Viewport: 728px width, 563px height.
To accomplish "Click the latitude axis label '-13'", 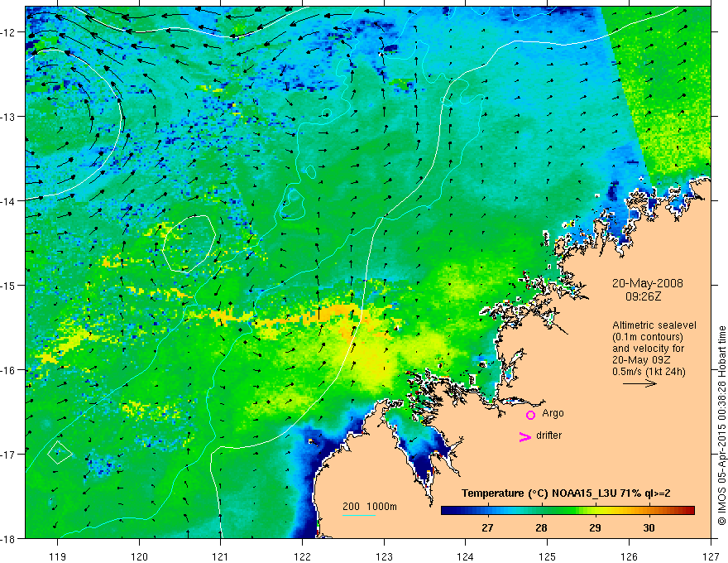I will (8, 117).
